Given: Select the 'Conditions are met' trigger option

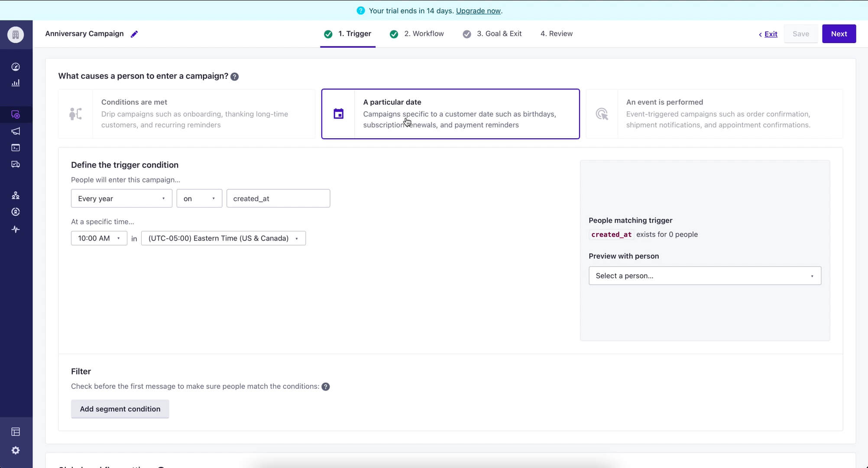Looking at the screenshot, I should 187,114.
